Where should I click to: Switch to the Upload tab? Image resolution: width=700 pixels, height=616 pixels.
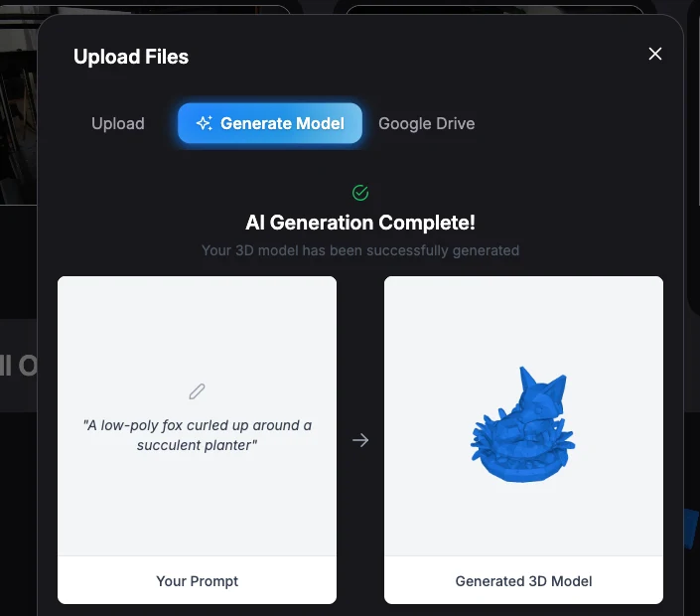pos(118,123)
